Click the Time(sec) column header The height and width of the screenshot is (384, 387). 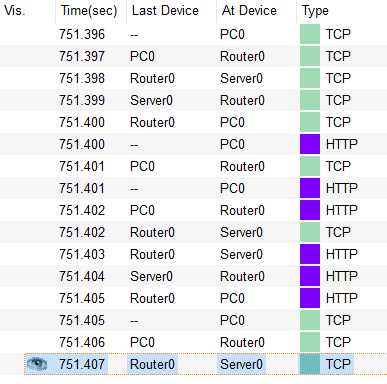(89, 11)
